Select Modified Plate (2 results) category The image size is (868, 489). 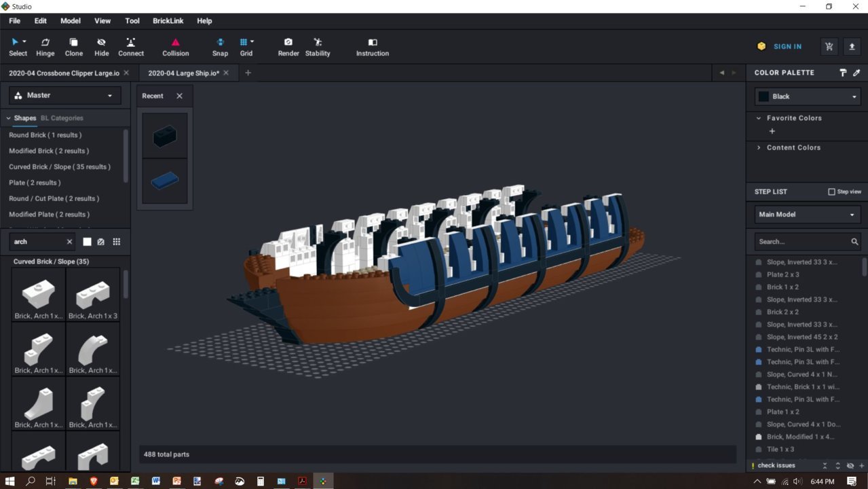(49, 215)
